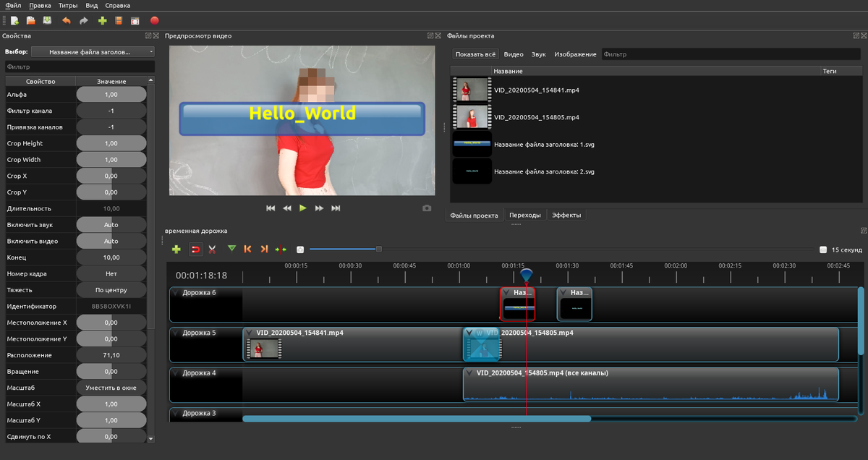This screenshot has height=460, width=868.
Task: Jump to the next marker
Action: 264,249
